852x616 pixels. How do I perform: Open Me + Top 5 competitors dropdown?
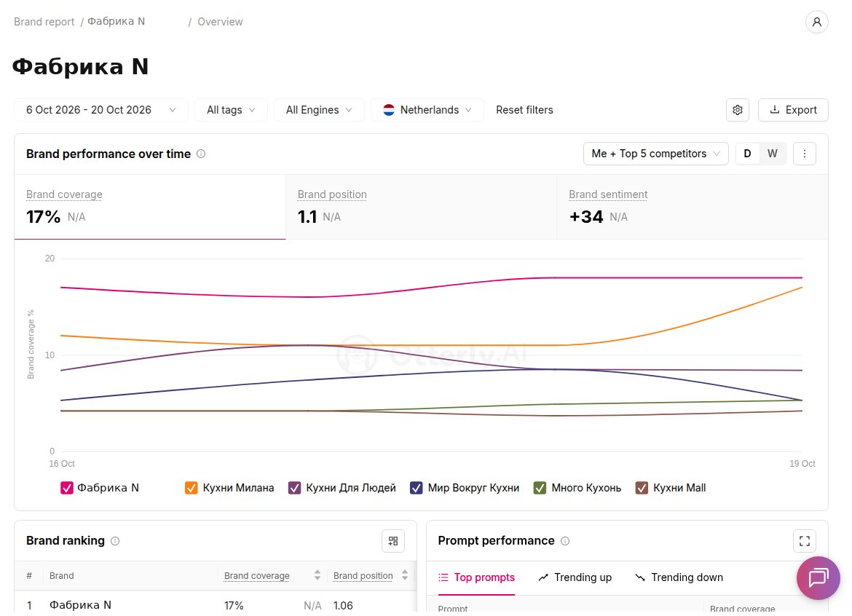656,154
